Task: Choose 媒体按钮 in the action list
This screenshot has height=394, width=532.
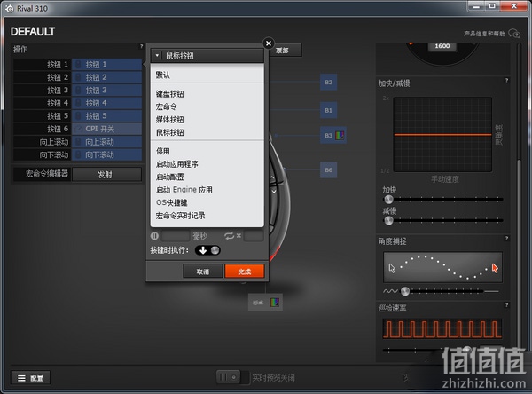Action: tap(170, 120)
